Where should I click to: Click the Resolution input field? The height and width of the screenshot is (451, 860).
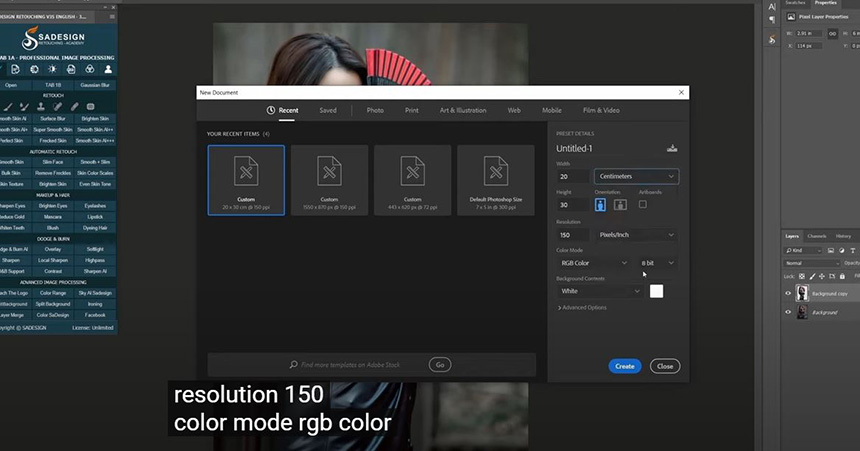pos(572,235)
